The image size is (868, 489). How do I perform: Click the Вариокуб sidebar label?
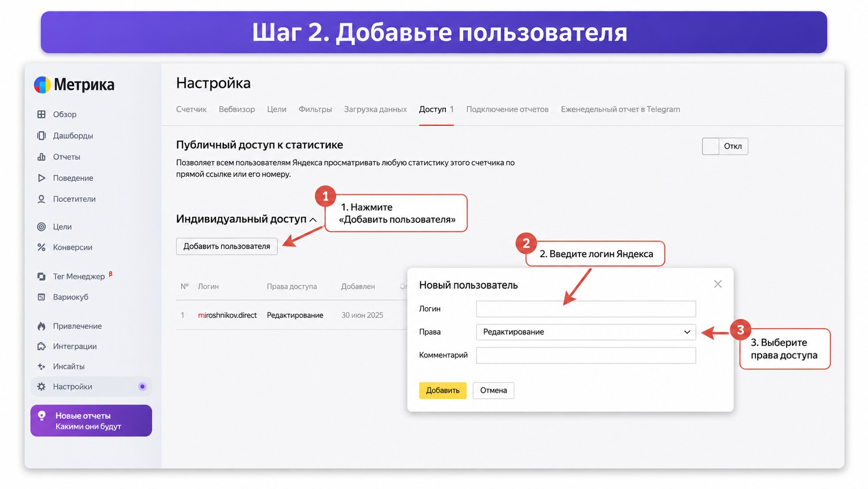click(71, 297)
